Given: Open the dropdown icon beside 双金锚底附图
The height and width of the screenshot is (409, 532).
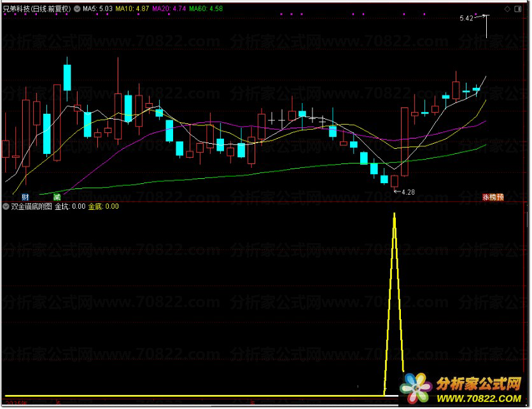Looking at the screenshot, I should point(6,206).
